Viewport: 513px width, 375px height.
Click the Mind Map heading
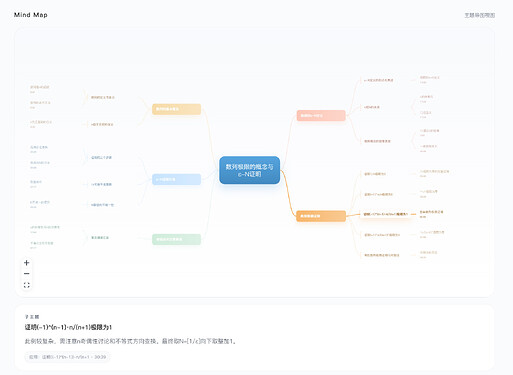31,15
